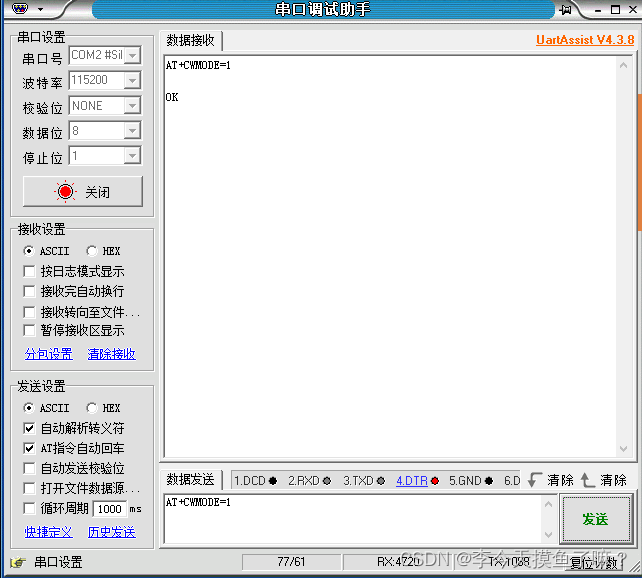Open the 分包设置 link
642x578 pixels.
tap(49, 354)
